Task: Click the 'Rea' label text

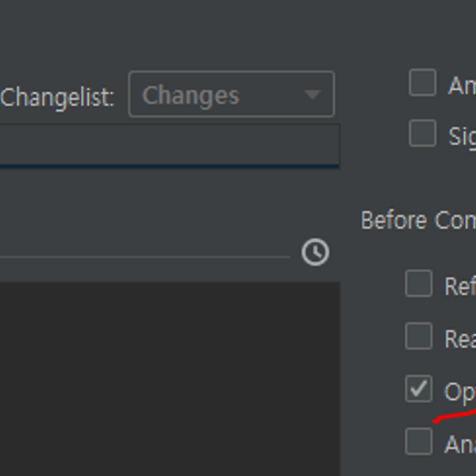Action: pyautogui.click(x=460, y=339)
